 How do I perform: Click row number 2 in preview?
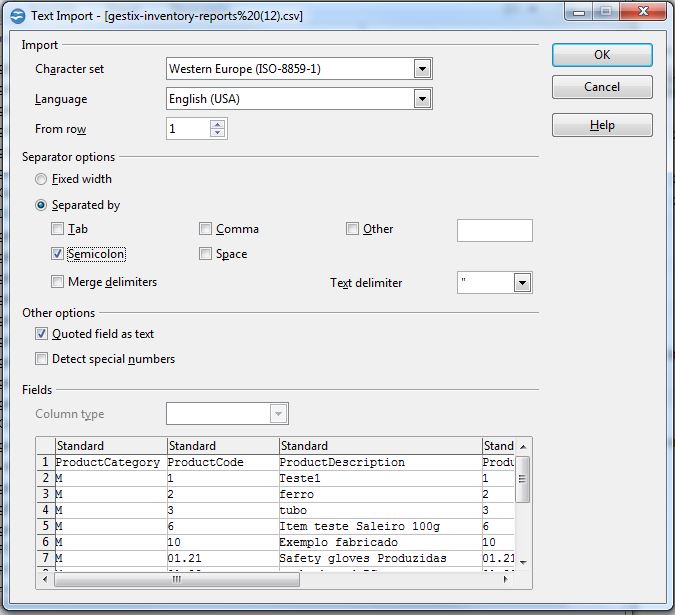tap(46, 479)
